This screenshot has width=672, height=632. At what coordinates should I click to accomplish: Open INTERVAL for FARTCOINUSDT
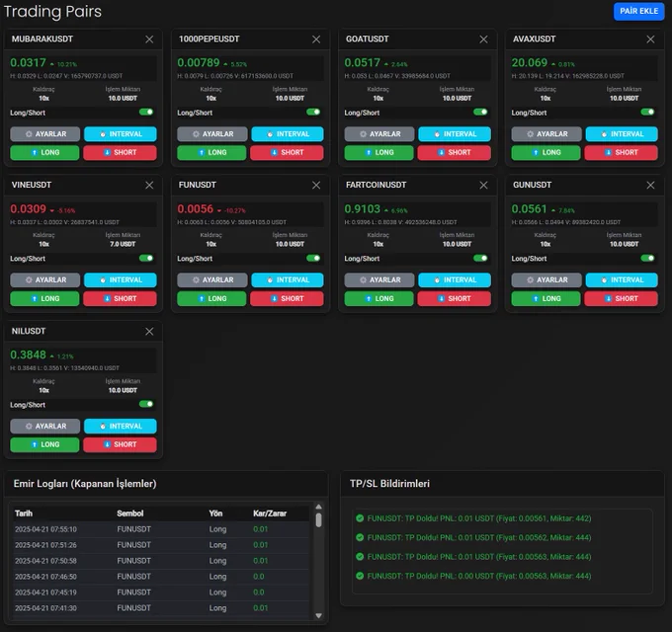point(455,280)
